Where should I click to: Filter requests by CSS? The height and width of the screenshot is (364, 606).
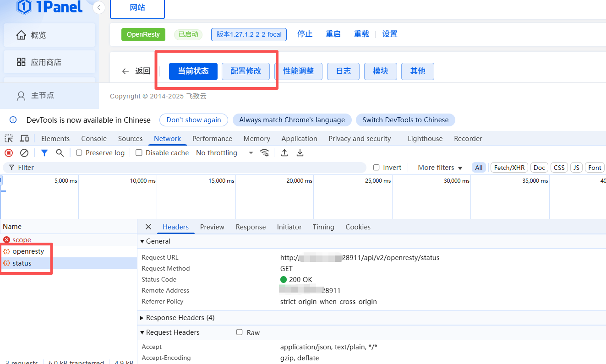tap(559, 168)
